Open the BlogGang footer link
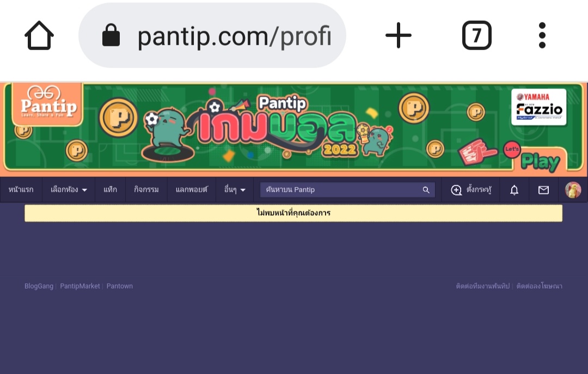588x374 pixels. [39, 286]
